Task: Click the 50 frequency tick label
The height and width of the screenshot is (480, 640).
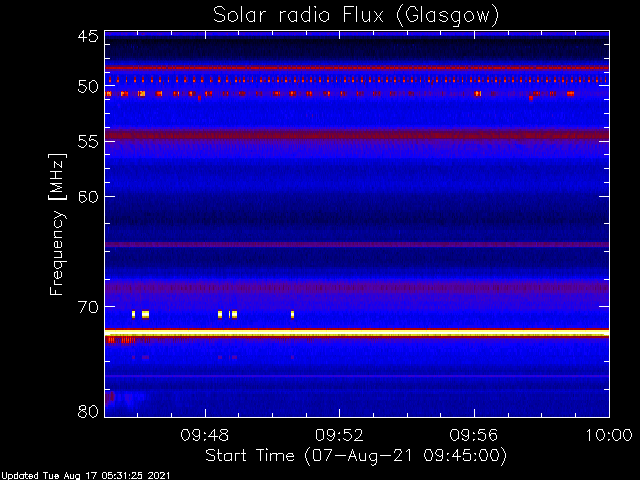Action: pos(88,87)
